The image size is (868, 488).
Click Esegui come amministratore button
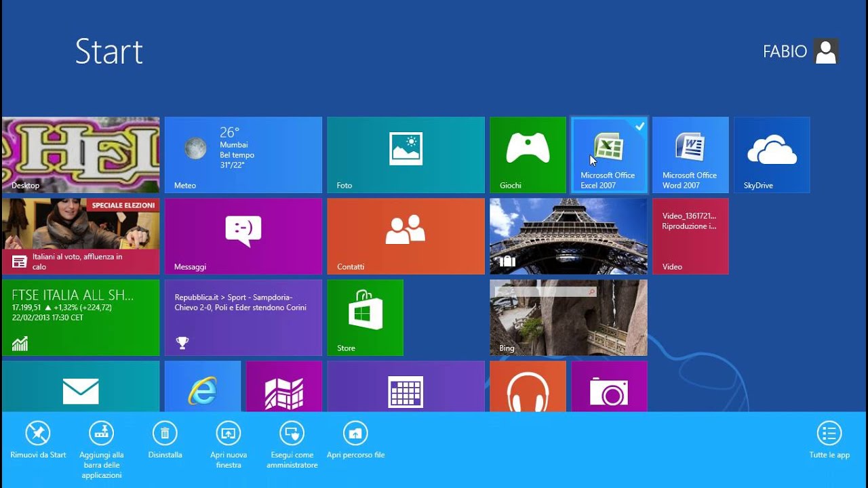(x=292, y=445)
